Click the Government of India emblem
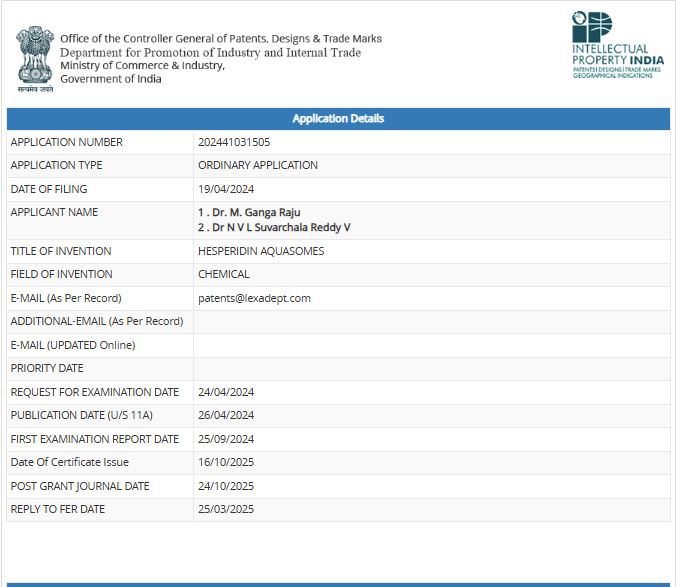The width and height of the screenshot is (680, 587). 34,57
